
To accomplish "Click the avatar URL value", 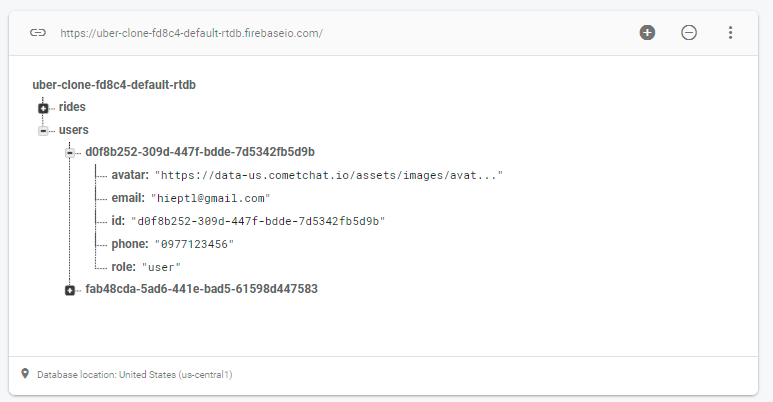I will click(329, 175).
